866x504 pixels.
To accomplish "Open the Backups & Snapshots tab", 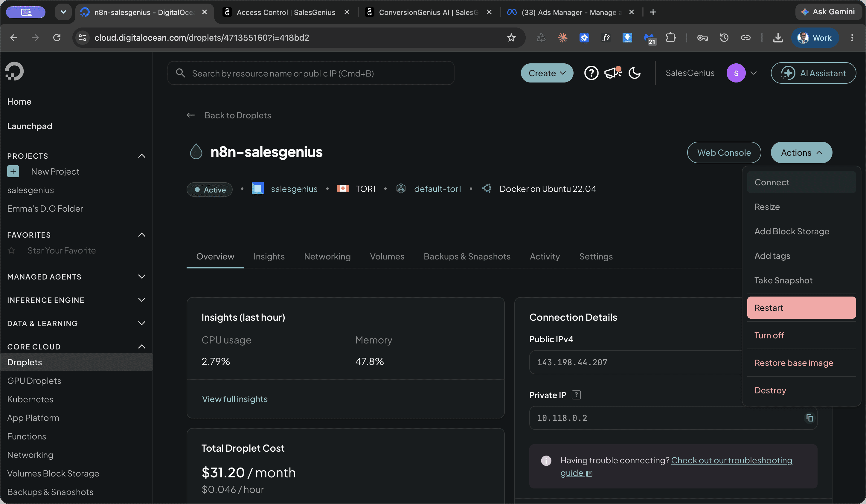I will (467, 256).
